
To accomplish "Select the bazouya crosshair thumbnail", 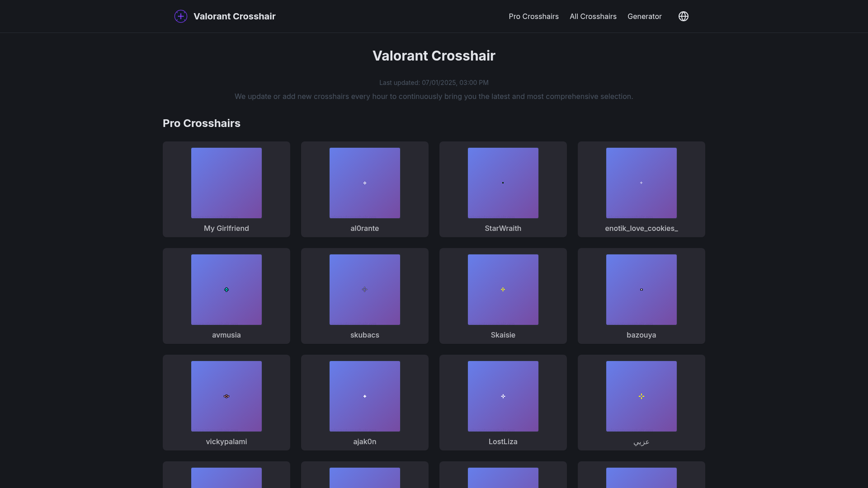I will 642,290.
